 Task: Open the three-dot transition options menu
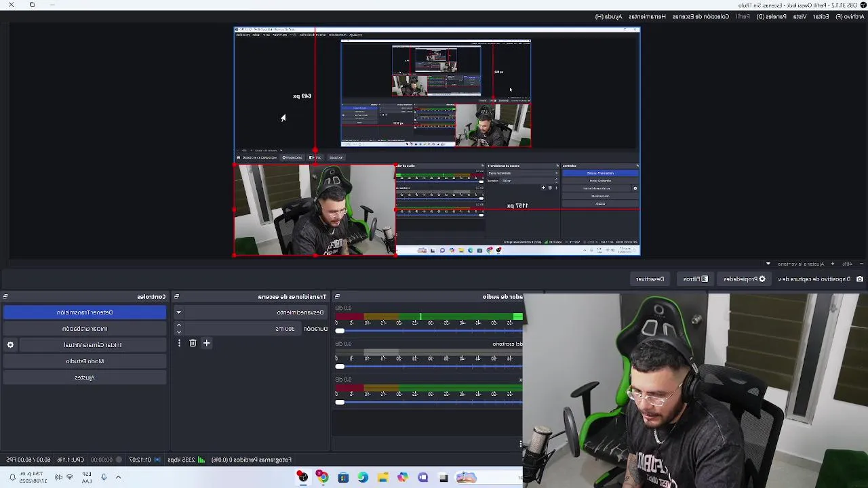click(179, 344)
